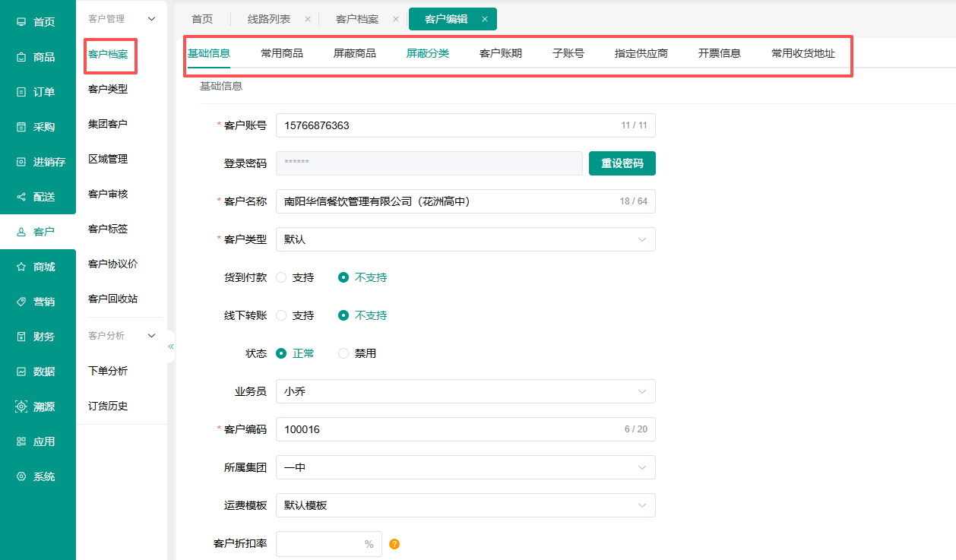The height and width of the screenshot is (560, 956).
Task: Switch to the 常用商品 tab
Action: 282,53
